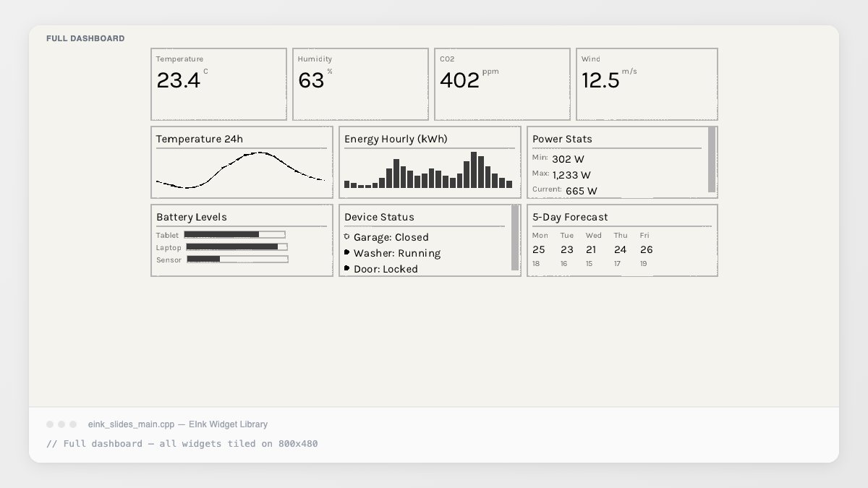The width and height of the screenshot is (868, 488).
Task: Select the Current 665 W value
Action: point(581,191)
